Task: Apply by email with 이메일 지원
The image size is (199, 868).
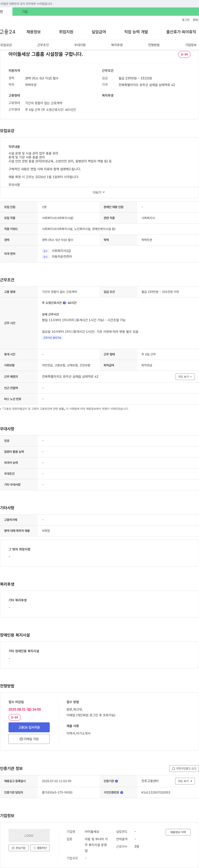Action: [29, 739]
